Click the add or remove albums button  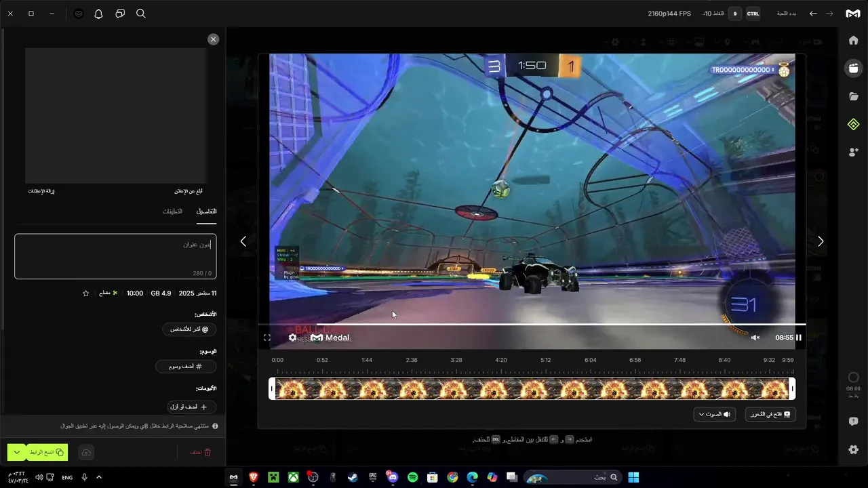192,407
